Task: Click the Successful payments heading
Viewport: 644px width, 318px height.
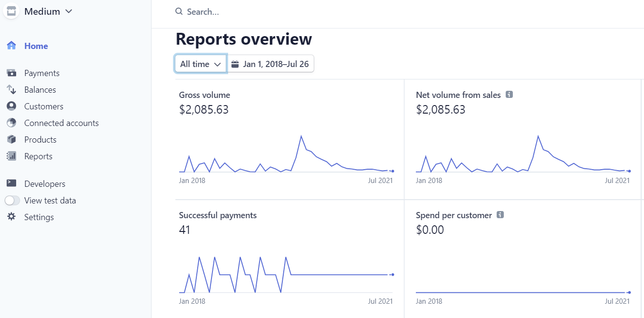Action: [x=218, y=215]
